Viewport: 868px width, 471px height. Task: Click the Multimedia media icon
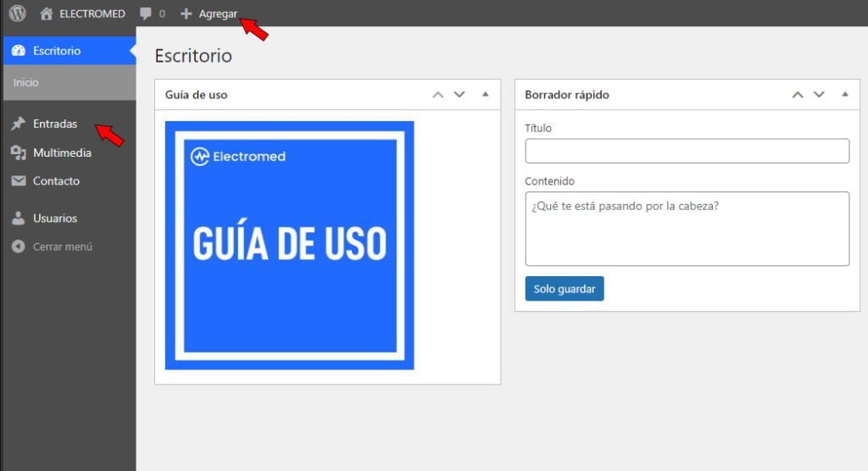(x=19, y=152)
